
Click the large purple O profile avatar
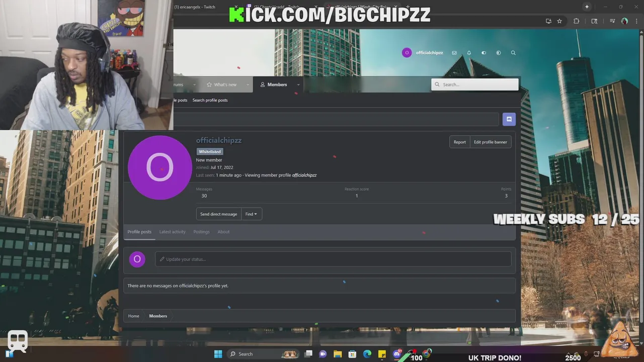coord(159,167)
